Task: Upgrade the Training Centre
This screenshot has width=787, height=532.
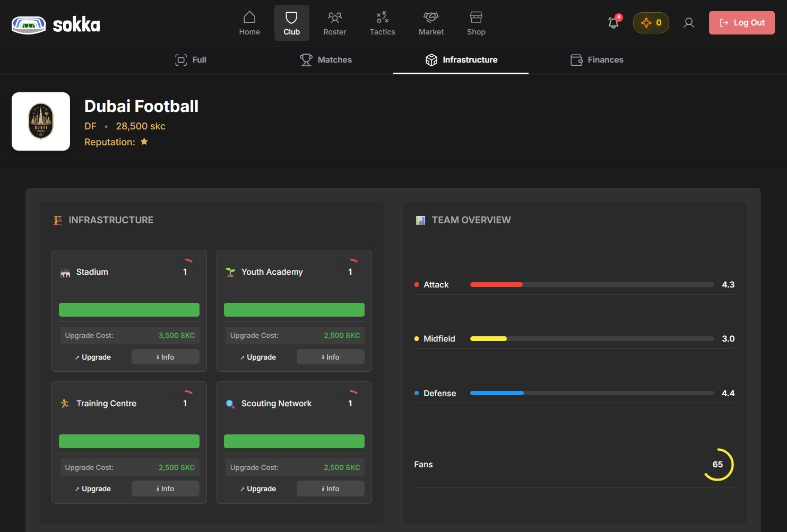Action: [x=93, y=489]
